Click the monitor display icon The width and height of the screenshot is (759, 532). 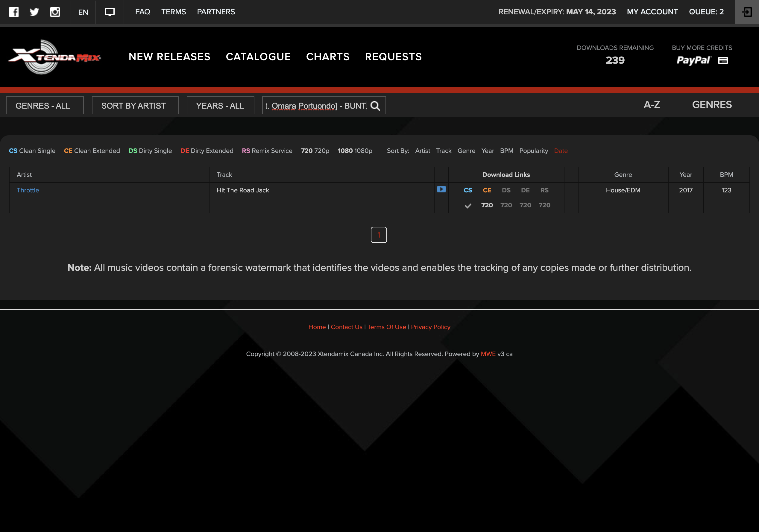pos(110,12)
